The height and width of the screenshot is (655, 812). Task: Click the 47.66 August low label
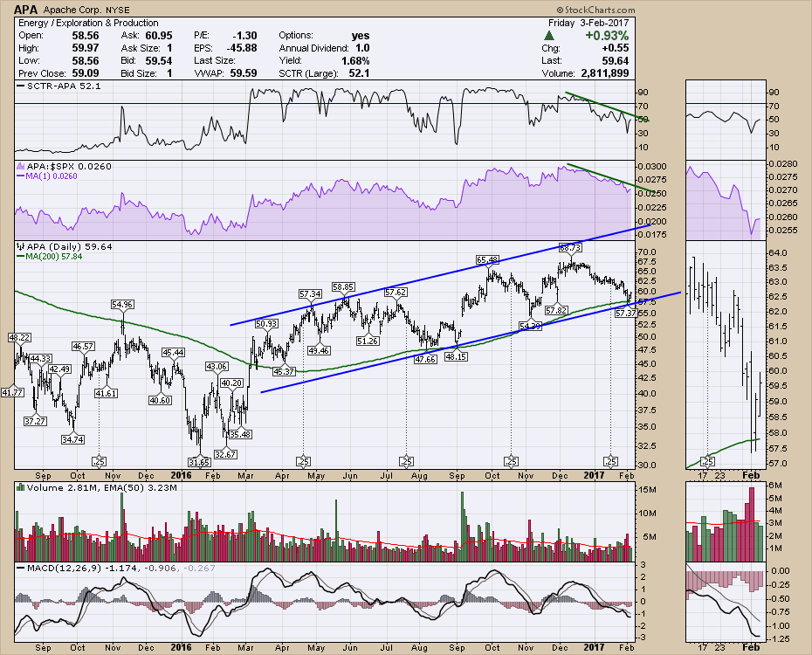(x=426, y=359)
